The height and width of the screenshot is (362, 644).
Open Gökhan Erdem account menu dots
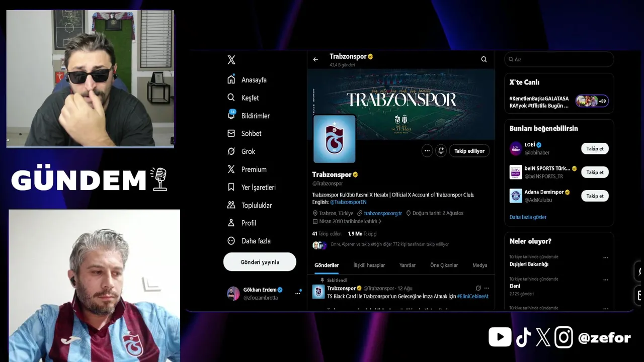pyautogui.click(x=297, y=293)
